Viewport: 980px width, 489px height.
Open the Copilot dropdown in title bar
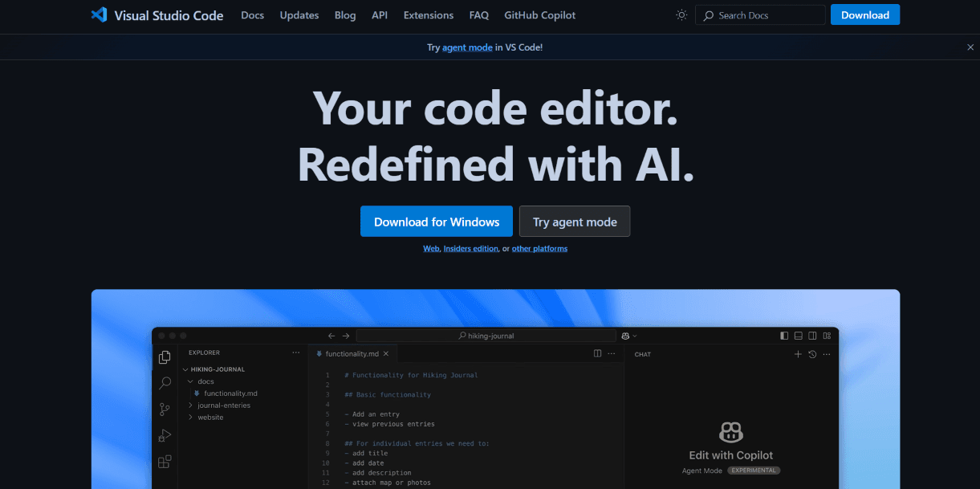click(629, 336)
